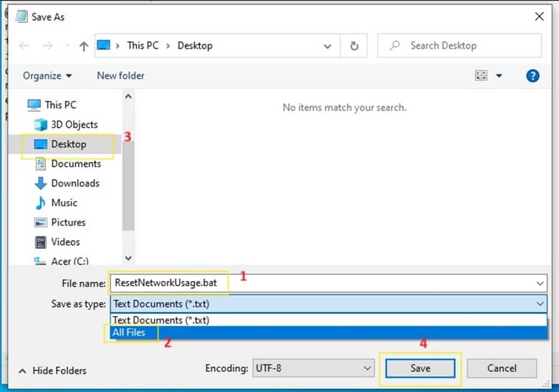Screen dimensions: 559x392
Task: Click the File name text field
Action: point(328,283)
